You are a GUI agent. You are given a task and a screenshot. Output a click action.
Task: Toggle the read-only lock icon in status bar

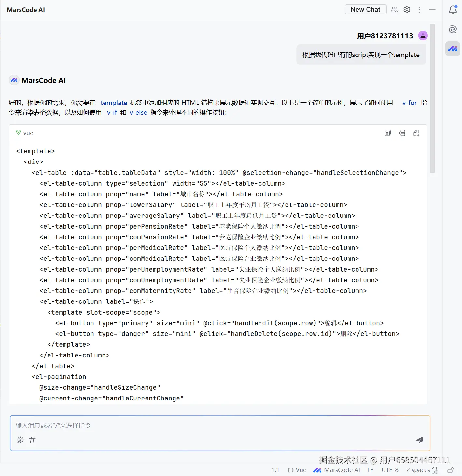[x=451, y=470]
